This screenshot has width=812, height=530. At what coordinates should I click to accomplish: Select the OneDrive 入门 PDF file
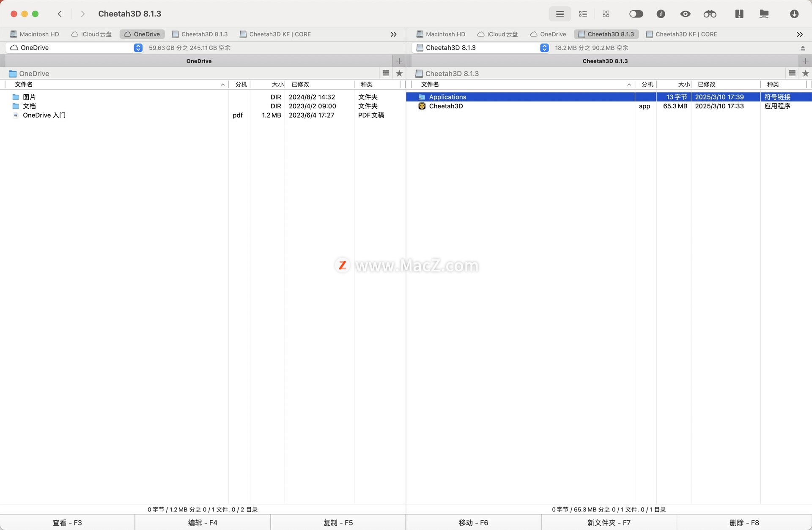203,115
